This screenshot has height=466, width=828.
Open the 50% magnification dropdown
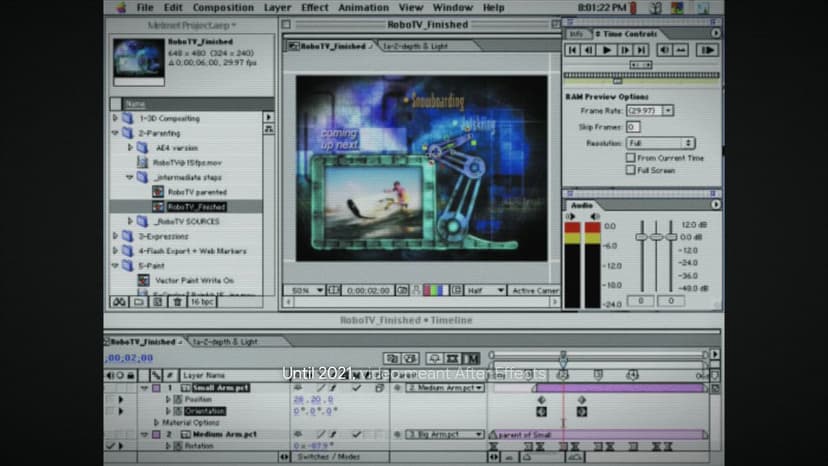[305, 290]
